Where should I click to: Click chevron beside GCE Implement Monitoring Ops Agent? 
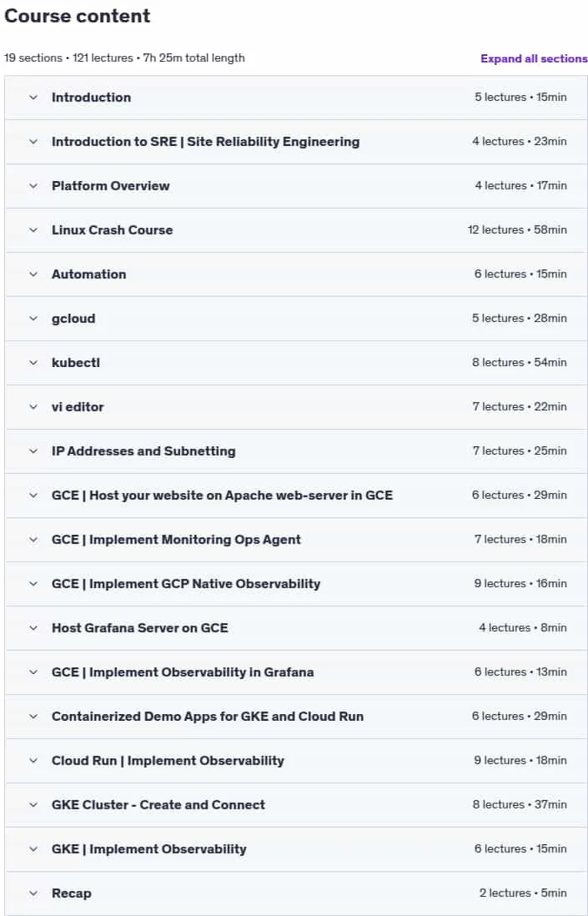pos(33,540)
